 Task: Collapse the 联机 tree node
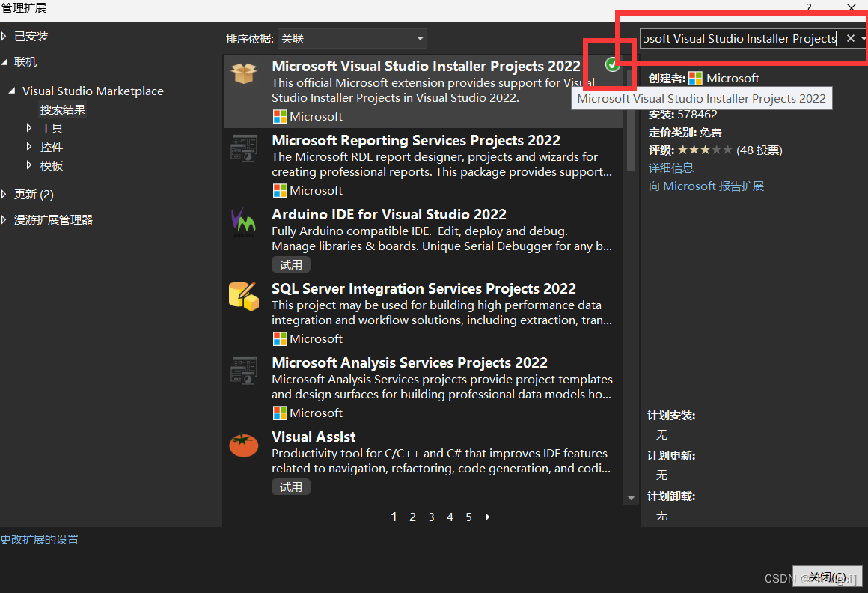click(x=4, y=62)
